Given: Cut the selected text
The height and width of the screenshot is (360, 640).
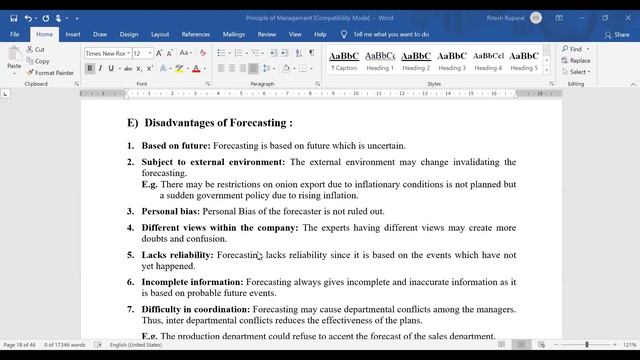Looking at the screenshot, I should pos(36,49).
